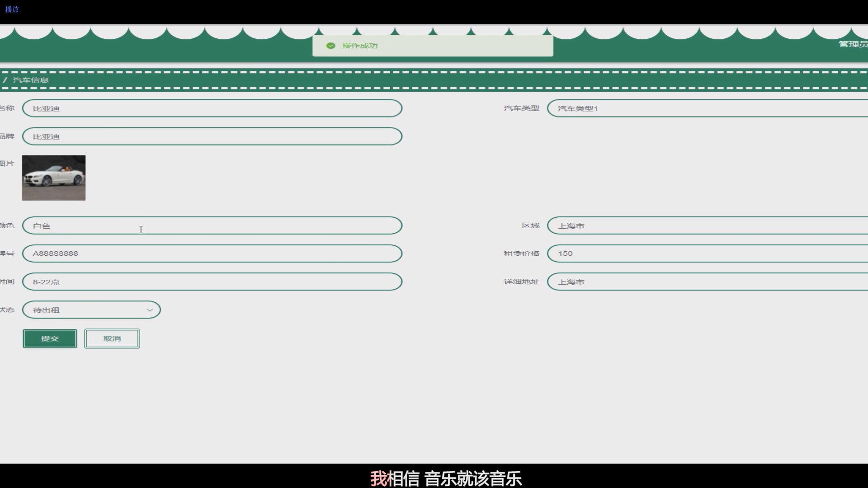
Task: Click the green success checkmark icon
Action: click(330, 46)
